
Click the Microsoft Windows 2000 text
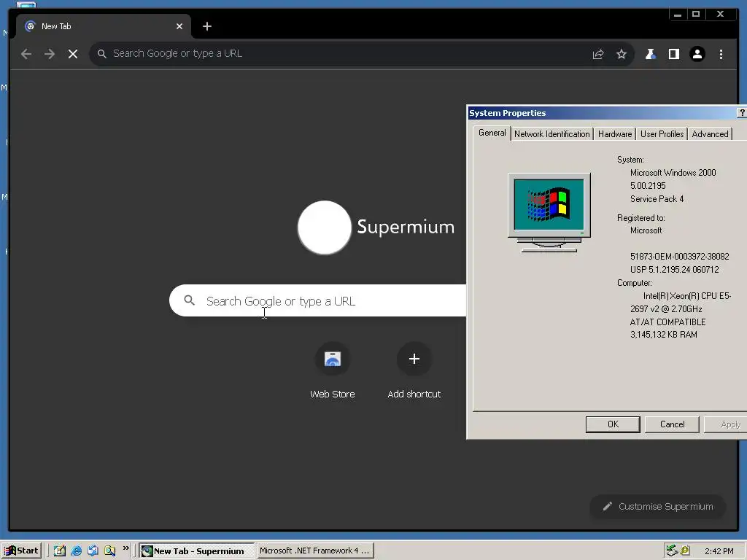click(x=673, y=173)
